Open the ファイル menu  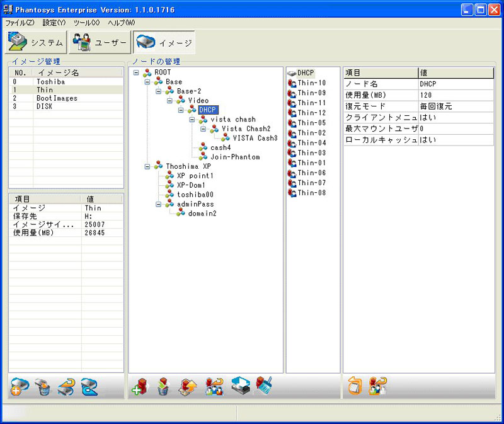20,23
